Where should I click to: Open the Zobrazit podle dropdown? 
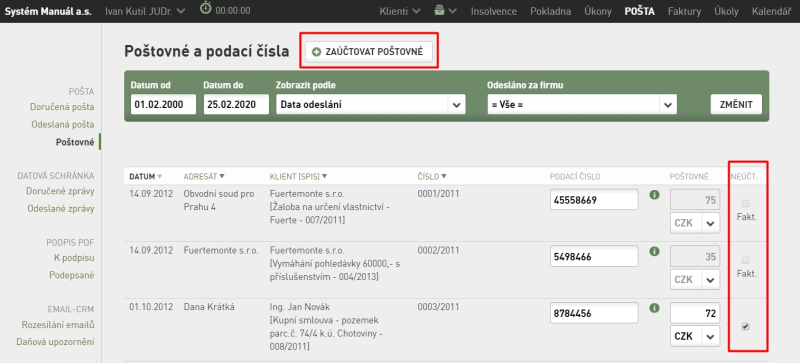pos(370,105)
